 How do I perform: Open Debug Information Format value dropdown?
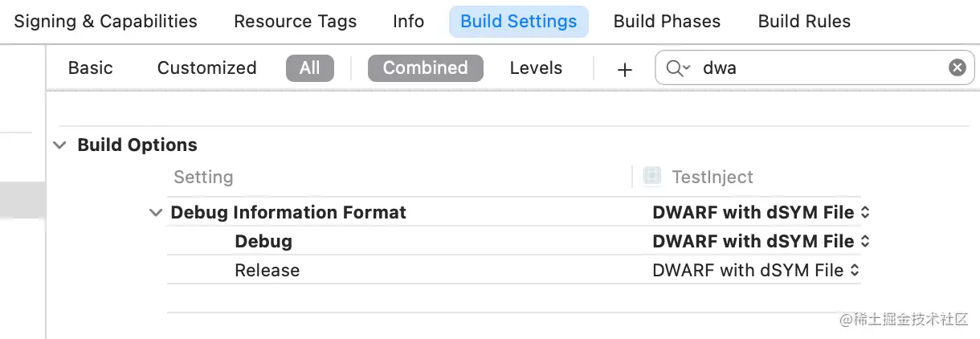click(761, 213)
